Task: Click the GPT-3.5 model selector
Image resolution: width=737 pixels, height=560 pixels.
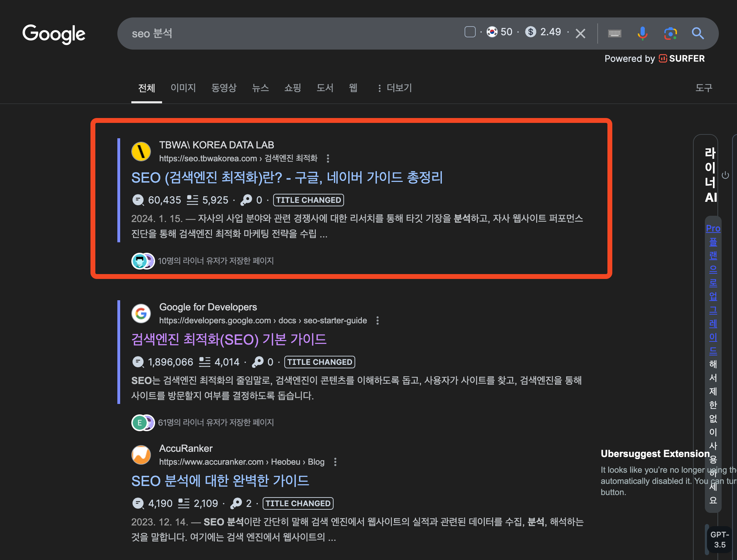Action: 720,539
